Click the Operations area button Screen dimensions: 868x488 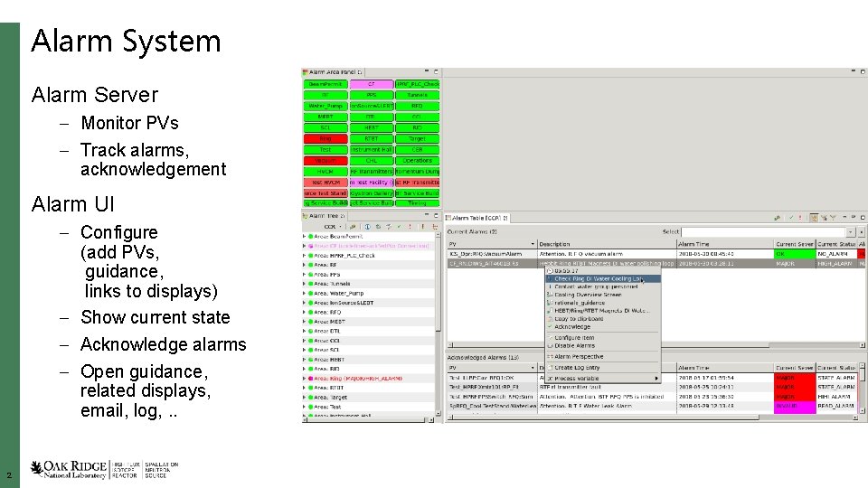pyautogui.click(x=418, y=161)
